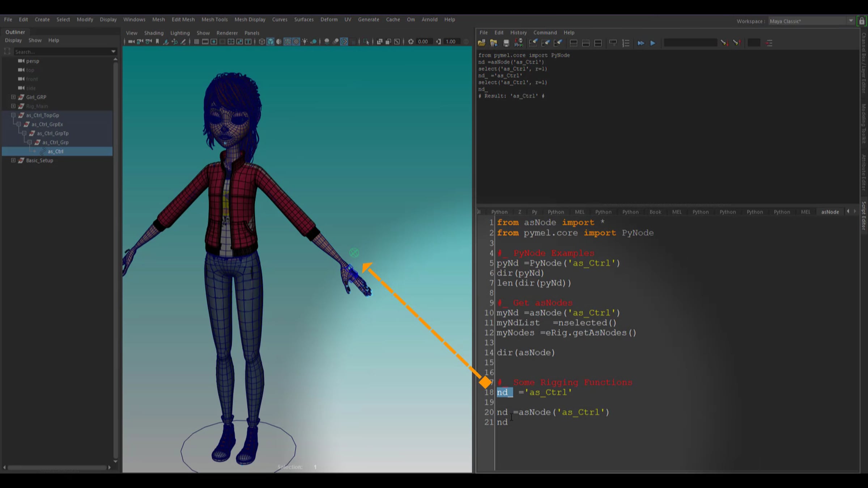868x488 pixels.
Task: Toggle the resolution gate icon
Action: click(214, 42)
